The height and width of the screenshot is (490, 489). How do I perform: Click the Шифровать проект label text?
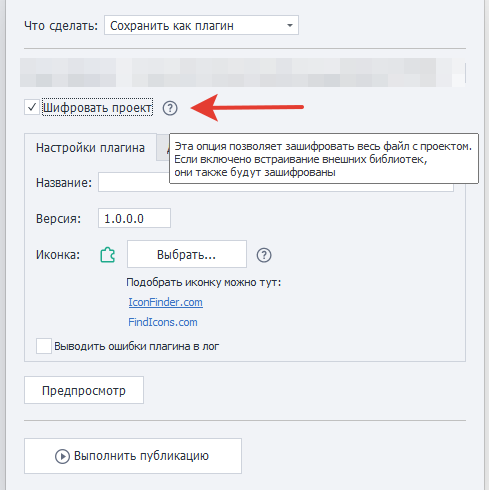click(98, 107)
